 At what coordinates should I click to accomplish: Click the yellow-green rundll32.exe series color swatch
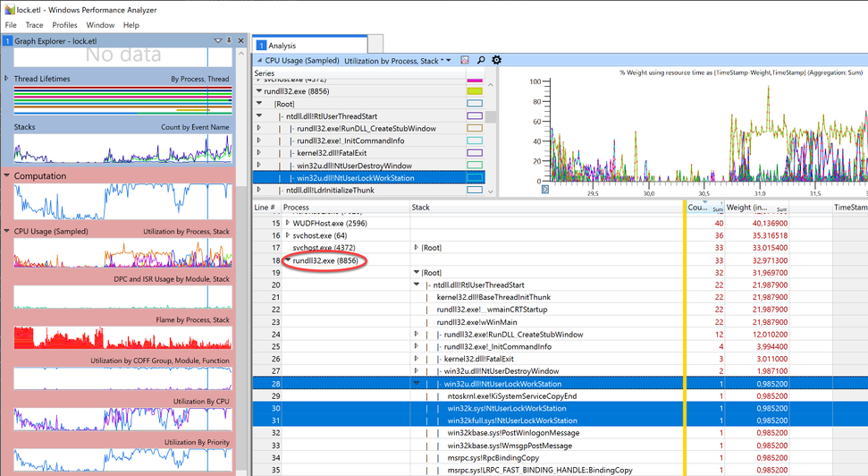(x=475, y=90)
